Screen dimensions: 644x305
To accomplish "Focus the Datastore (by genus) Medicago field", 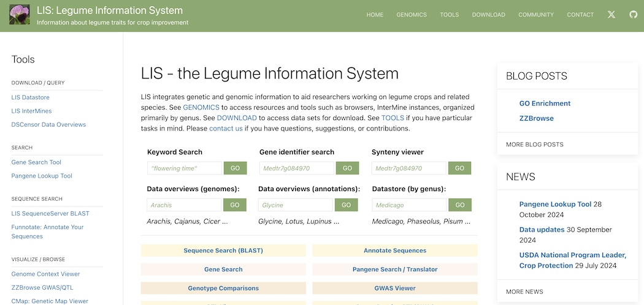I will (x=410, y=205).
